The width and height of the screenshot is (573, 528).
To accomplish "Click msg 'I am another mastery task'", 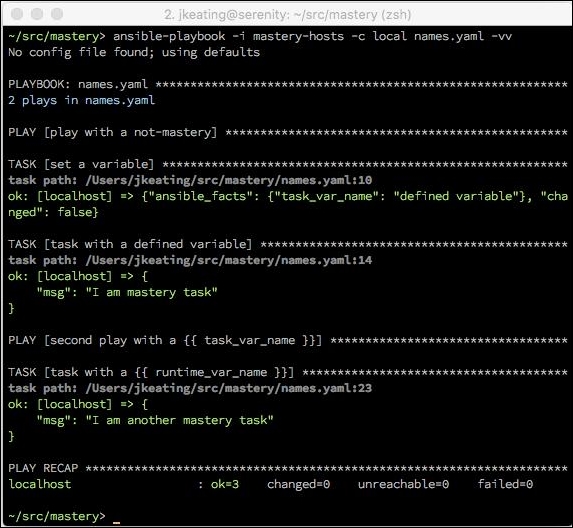I will 155,421.
